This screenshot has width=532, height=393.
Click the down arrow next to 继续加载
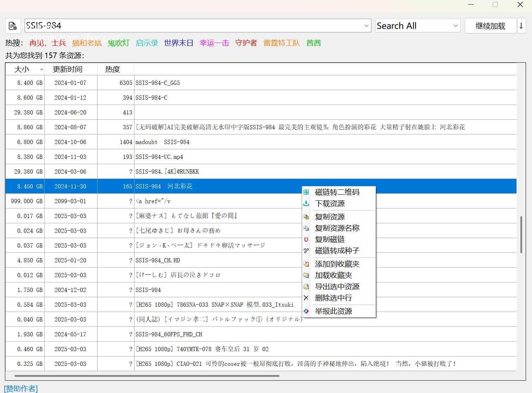521,26
